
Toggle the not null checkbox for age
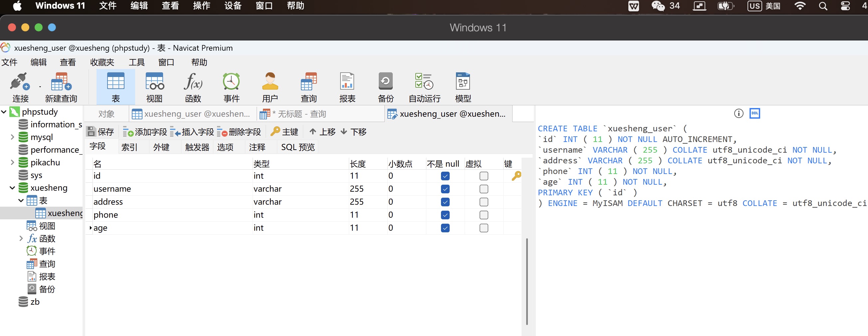coord(445,228)
